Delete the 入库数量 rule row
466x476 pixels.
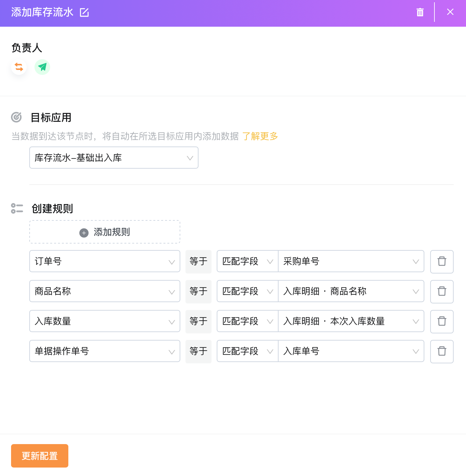[x=442, y=322]
